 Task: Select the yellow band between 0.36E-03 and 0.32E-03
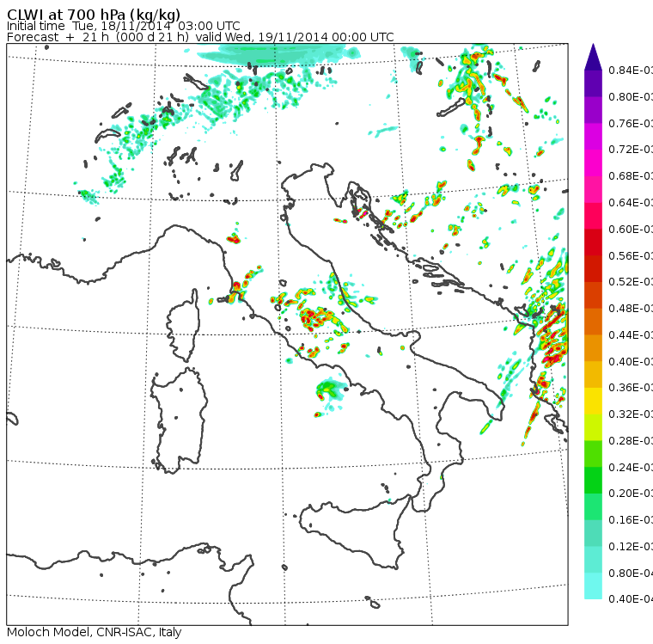593,401
